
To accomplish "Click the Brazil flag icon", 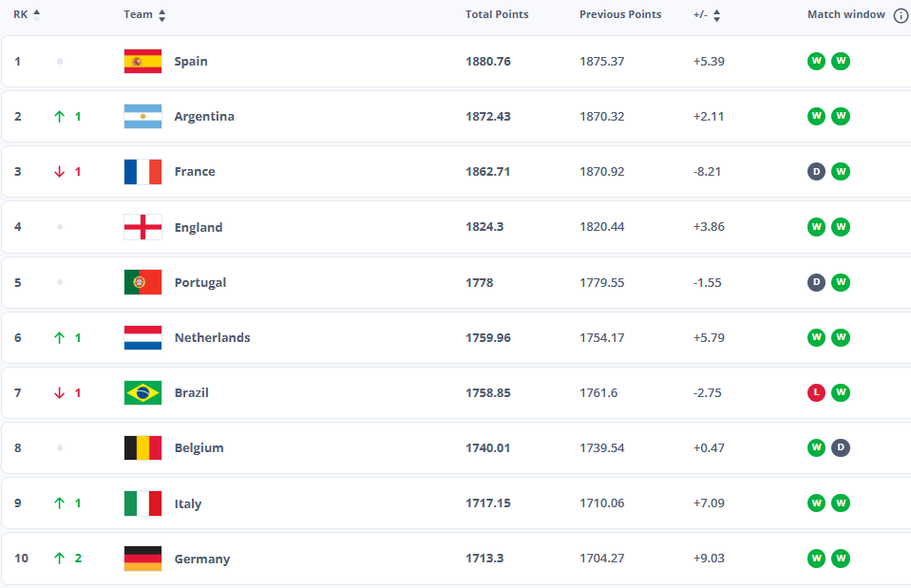I will [142, 393].
